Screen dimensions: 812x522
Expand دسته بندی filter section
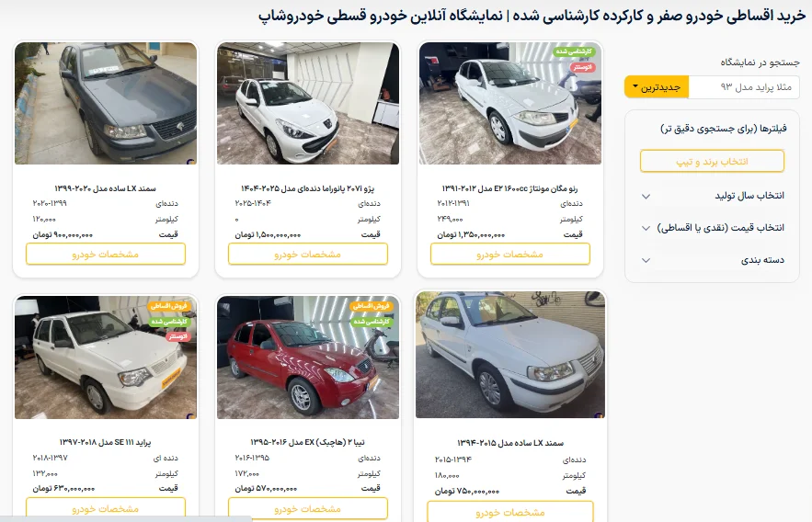712,260
